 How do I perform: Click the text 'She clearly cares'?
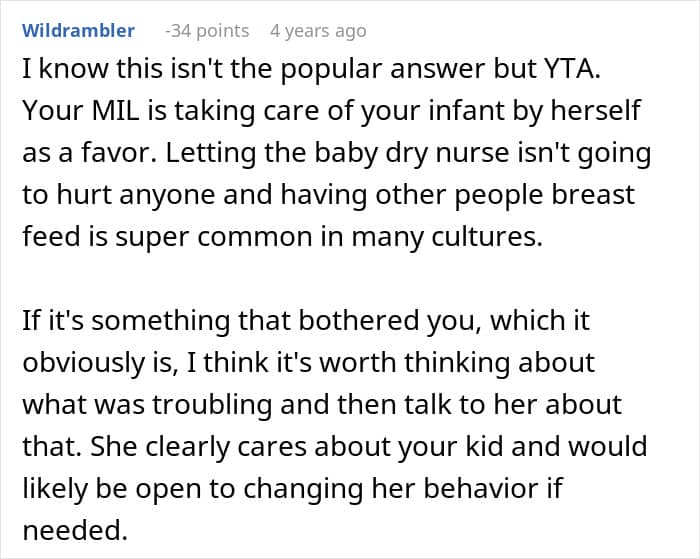[x=199, y=446]
